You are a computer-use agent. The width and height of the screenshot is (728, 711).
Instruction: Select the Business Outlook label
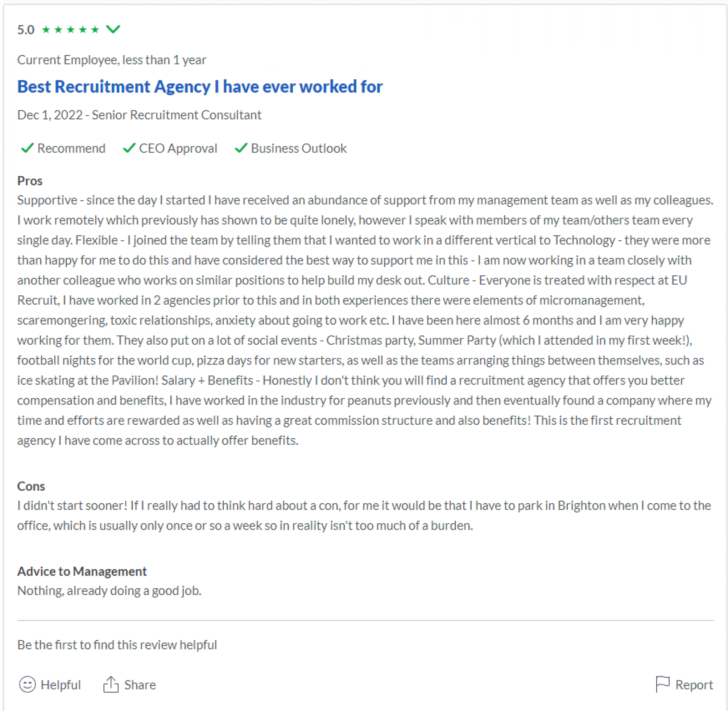point(299,148)
